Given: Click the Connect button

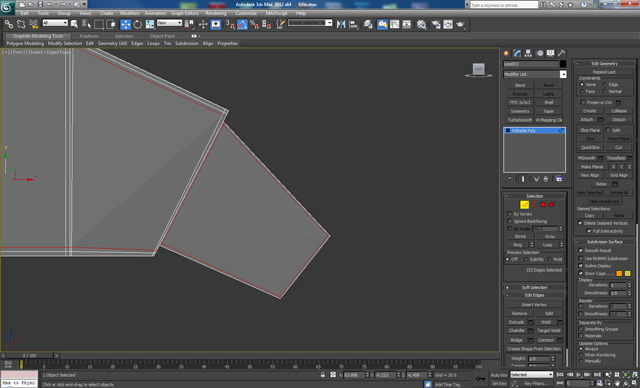Looking at the screenshot, I should pyautogui.click(x=546, y=340).
